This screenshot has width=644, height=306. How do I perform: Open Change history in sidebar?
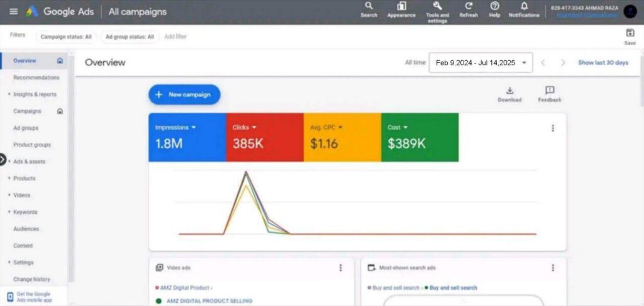(31, 279)
